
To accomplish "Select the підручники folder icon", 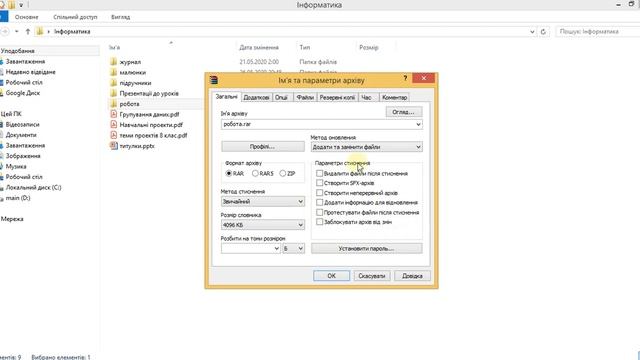I will coord(113,83).
